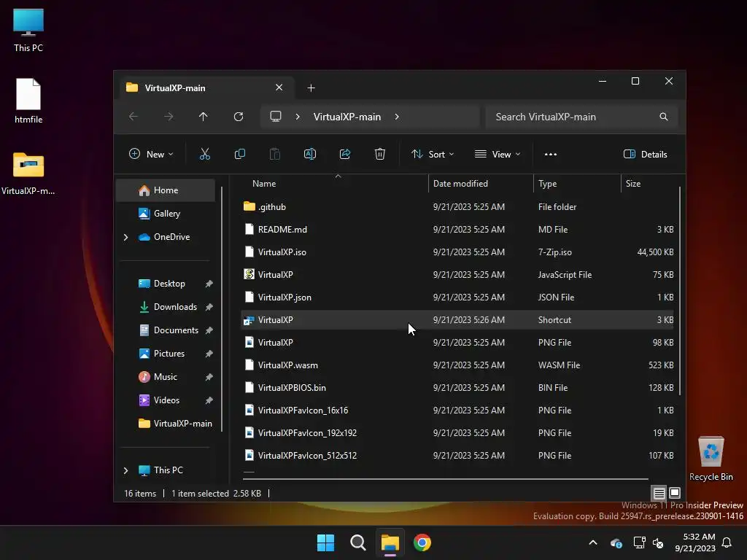This screenshot has width=747, height=560.
Task: Click the muted volume tray icon
Action: (x=659, y=542)
